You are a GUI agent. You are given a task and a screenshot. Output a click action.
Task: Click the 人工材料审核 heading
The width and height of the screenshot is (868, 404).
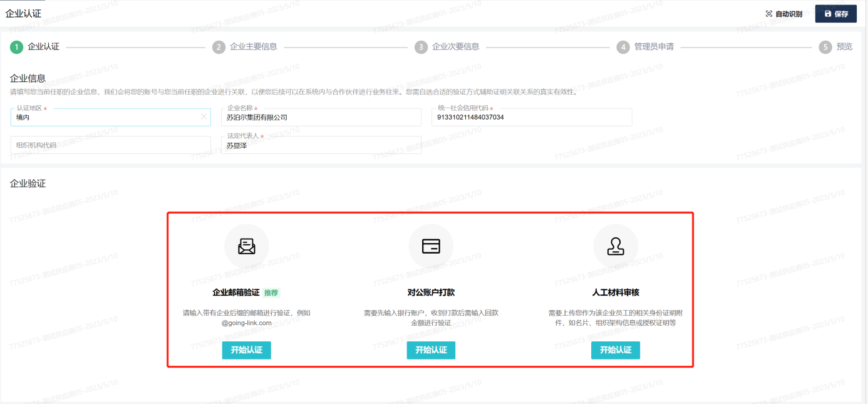616,293
